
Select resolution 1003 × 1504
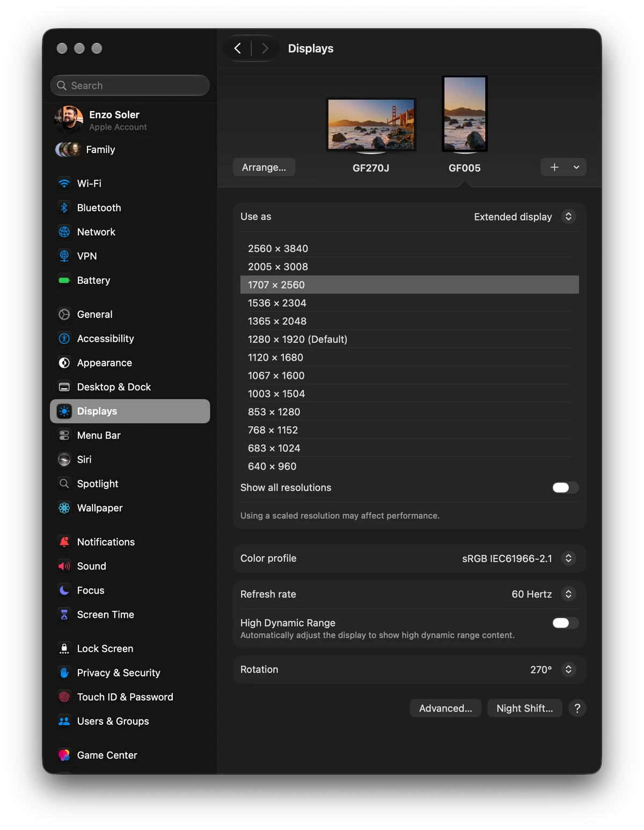click(x=409, y=394)
